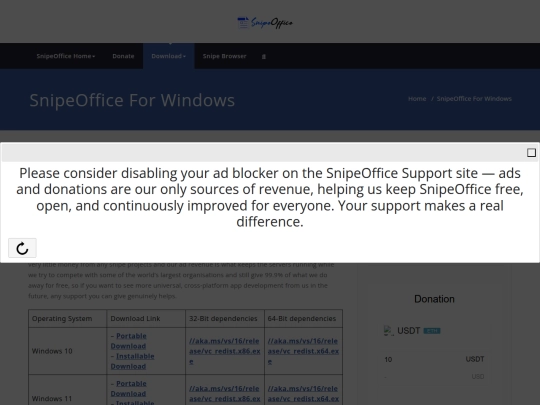The width and height of the screenshot is (540, 405).
Task: Click the SnipeOffice logo at the top
Action: click(x=265, y=23)
